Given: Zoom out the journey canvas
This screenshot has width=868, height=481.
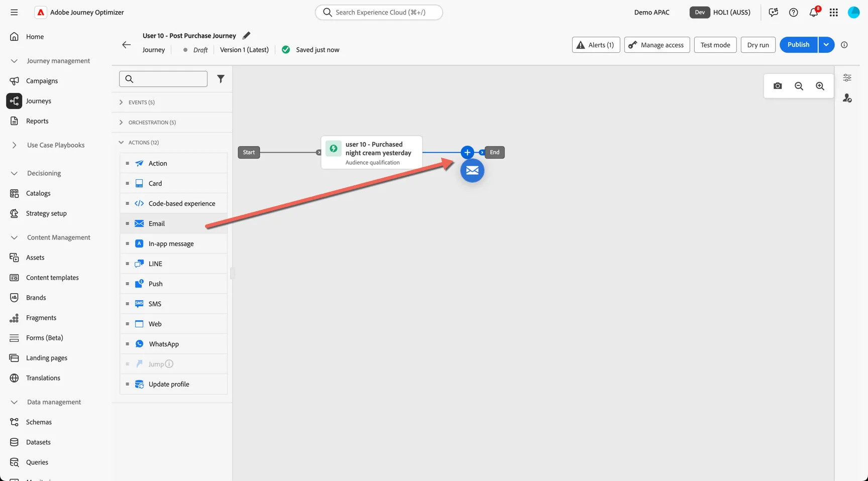Looking at the screenshot, I should point(799,86).
